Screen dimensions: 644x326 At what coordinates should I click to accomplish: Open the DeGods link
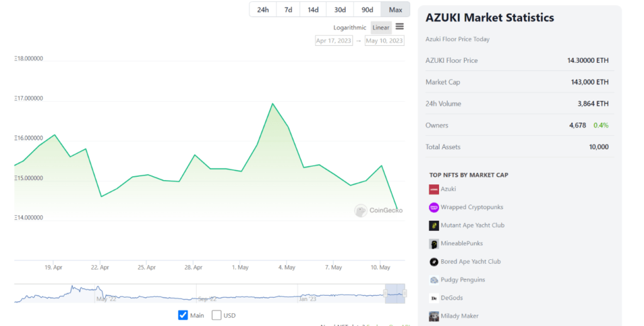click(x=452, y=298)
